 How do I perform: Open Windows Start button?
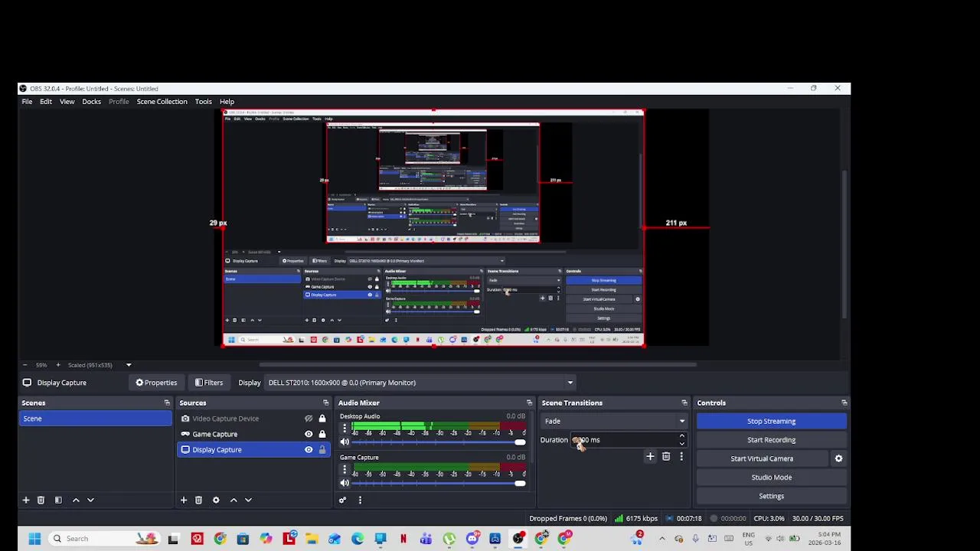pos(34,539)
